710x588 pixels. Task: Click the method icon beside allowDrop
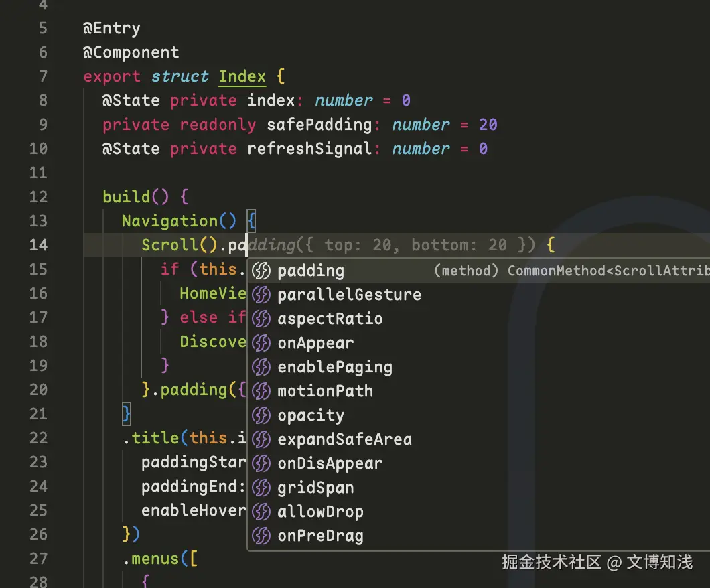click(x=261, y=512)
